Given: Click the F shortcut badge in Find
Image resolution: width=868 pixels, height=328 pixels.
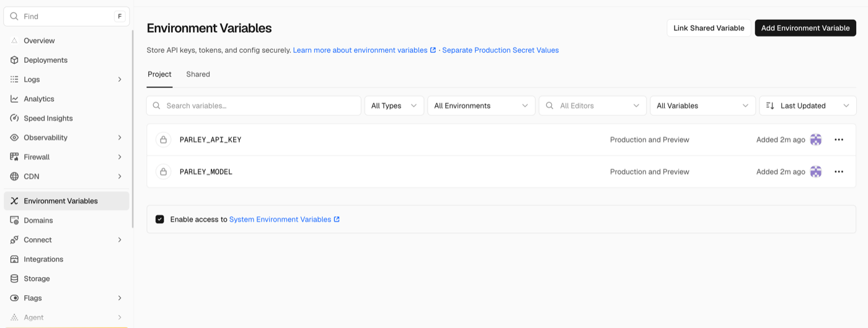Looking at the screenshot, I should point(120,17).
